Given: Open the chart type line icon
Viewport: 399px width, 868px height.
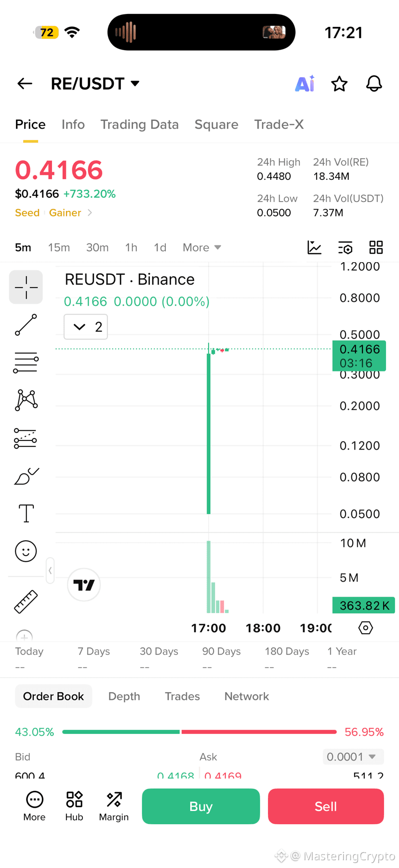Looking at the screenshot, I should 315,248.
